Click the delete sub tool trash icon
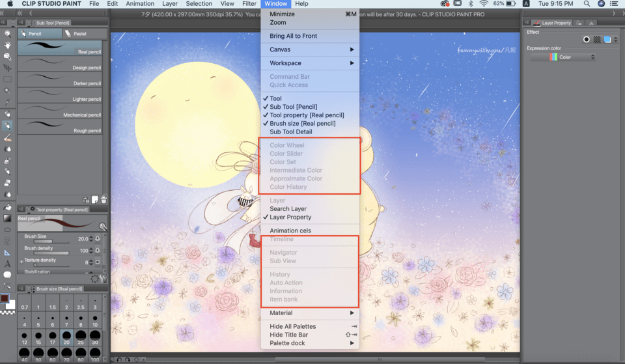625x364 pixels. (x=104, y=199)
